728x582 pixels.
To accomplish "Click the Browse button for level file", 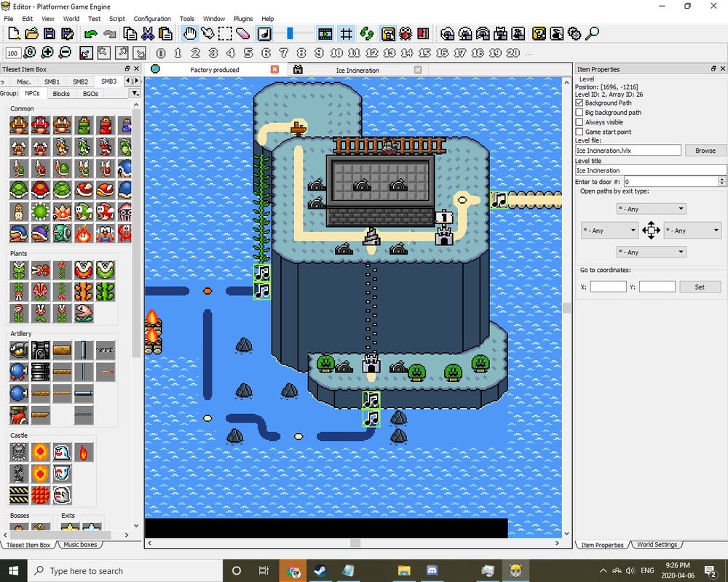I will (x=705, y=151).
